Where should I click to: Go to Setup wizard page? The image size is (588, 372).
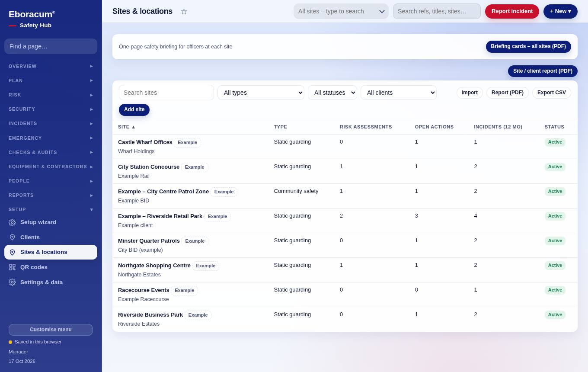pos(51,222)
